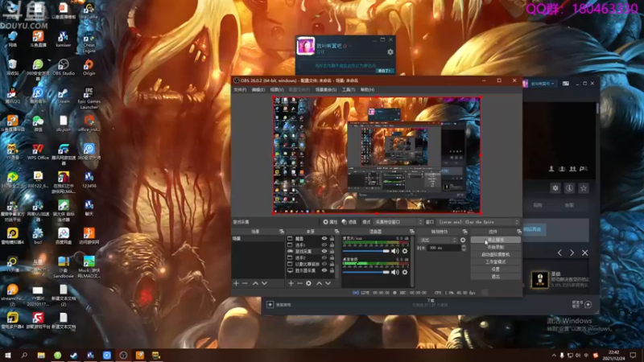Open the 文件(F) menu
The width and height of the screenshot is (644, 362).
pos(239,90)
